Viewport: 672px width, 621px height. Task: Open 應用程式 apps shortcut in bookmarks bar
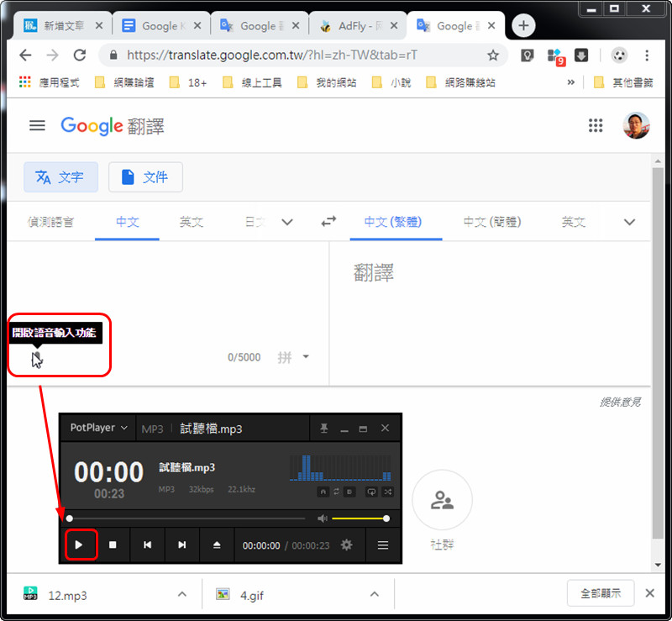(50, 82)
